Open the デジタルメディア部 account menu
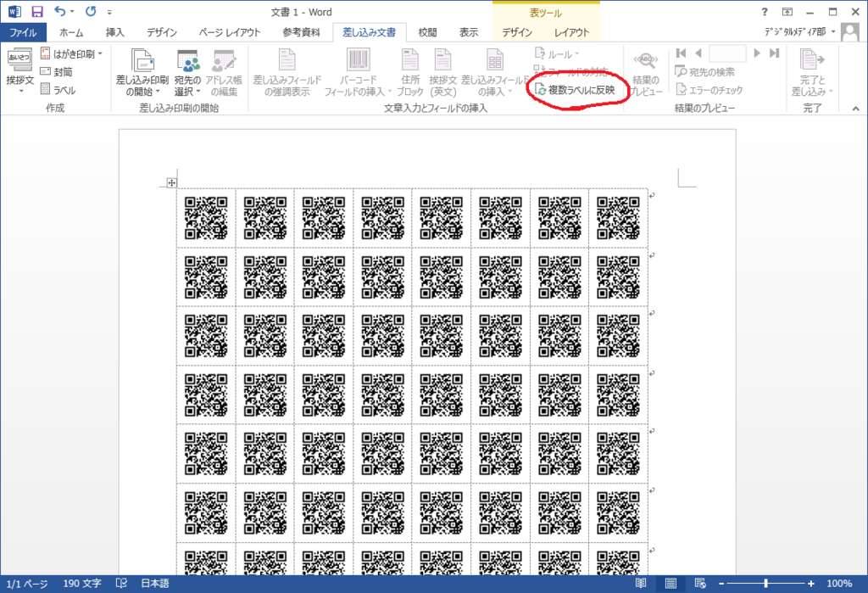This screenshot has width=868, height=593. pyautogui.click(x=800, y=32)
